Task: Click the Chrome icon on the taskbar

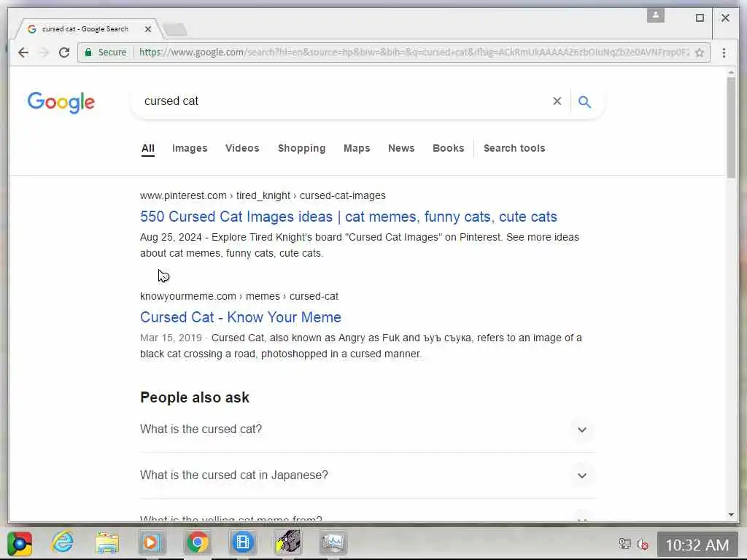Action: pos(197,542)
